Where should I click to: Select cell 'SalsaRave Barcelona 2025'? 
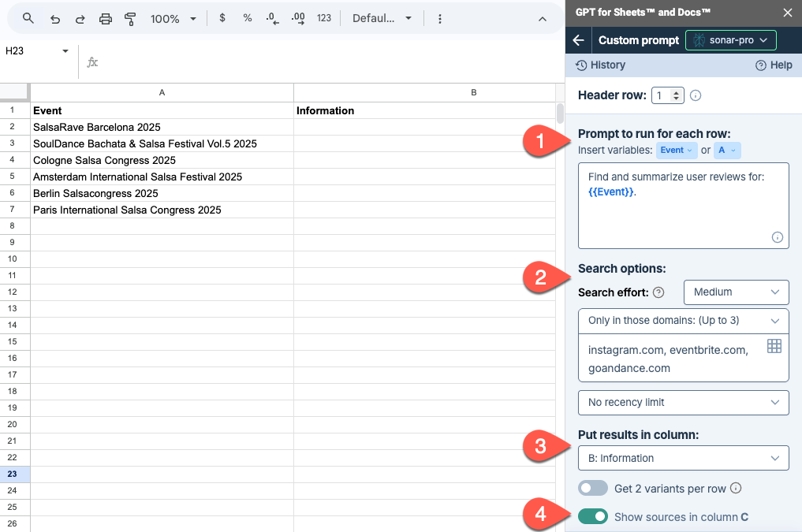click(x=162, y=127)
